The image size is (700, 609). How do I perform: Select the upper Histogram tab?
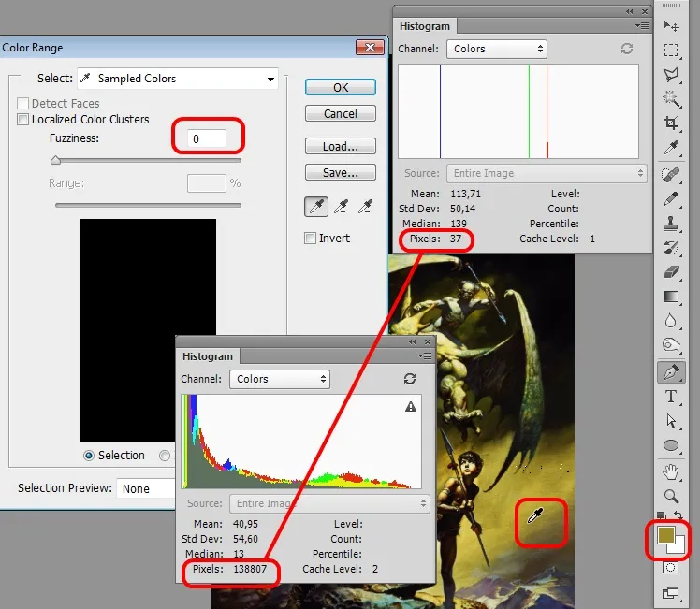425,26
